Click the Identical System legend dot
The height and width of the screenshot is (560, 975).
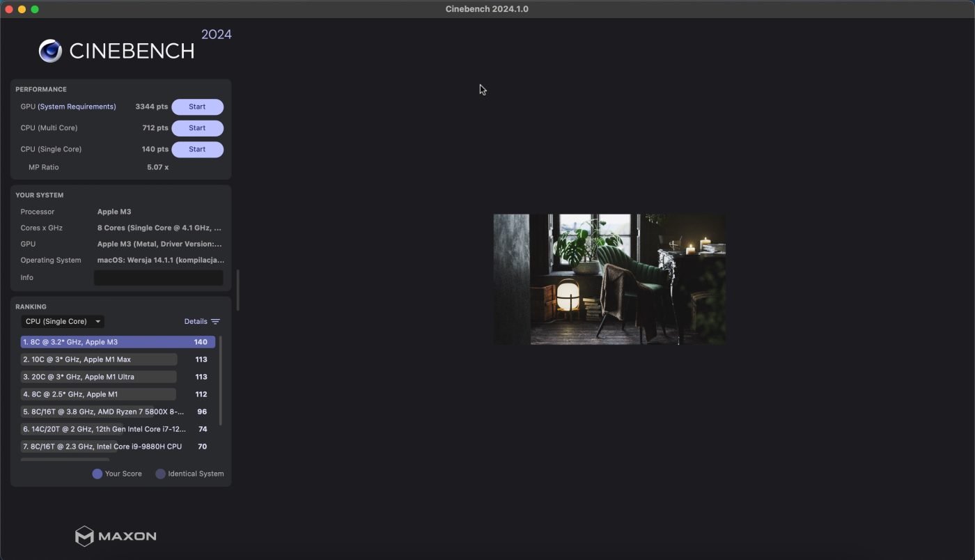tap(160, 474)
